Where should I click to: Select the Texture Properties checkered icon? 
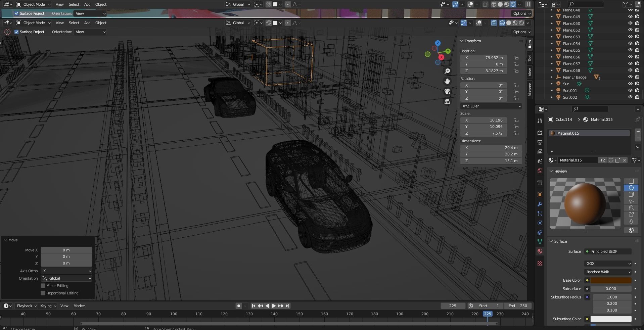[x=540, y=263]
